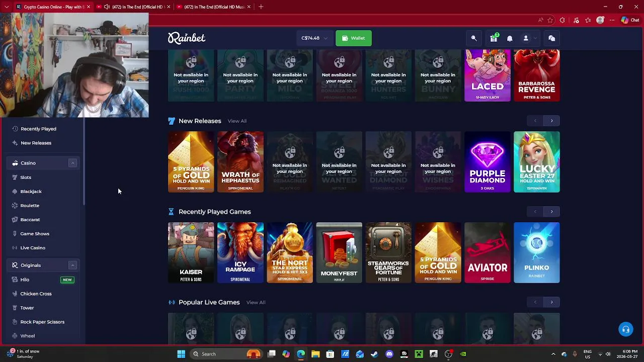Select New Releases in sidebar
The height and width of the screenshot is (362, 644).
(x=36, y=143)
